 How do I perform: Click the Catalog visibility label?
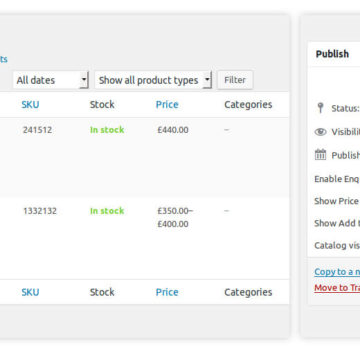(x=337, y=245)
